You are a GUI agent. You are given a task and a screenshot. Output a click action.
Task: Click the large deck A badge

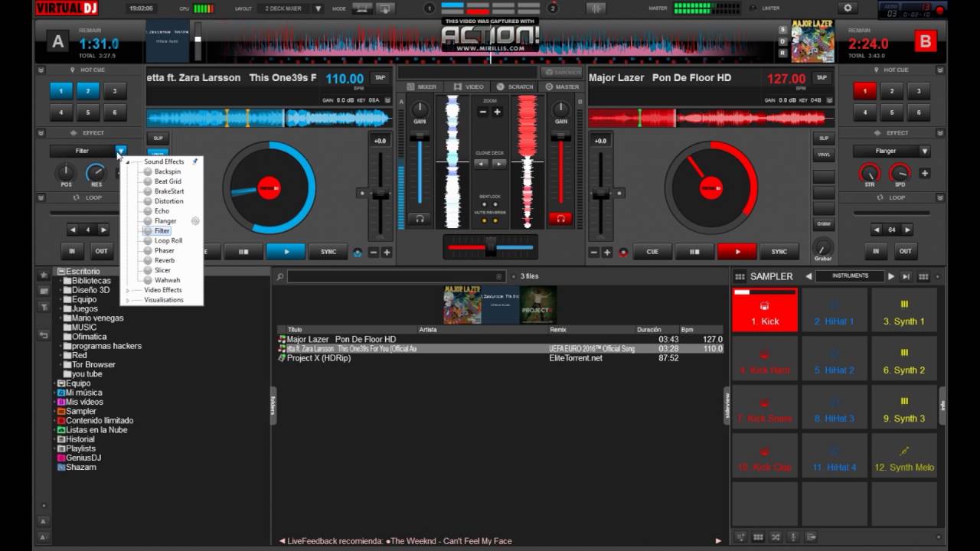57,42
